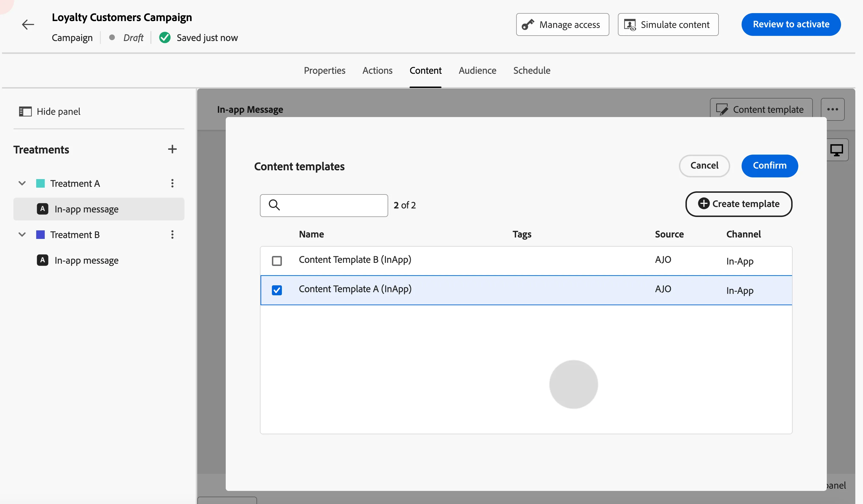Viewport: 863px width, 504px height.
Task: Click the Simulate content profile icon
Action: pyautogui.click(x=630, y=25)
